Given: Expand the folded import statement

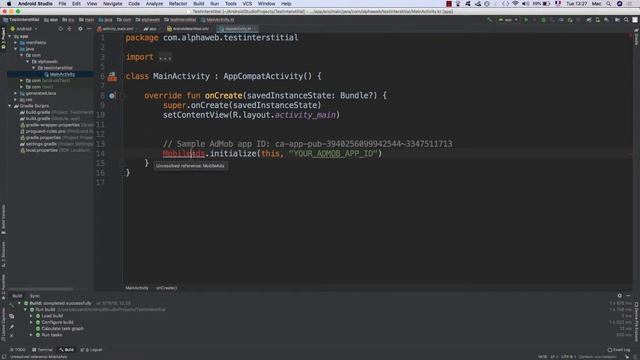Looking at the screenshot, I should point(165,58).
